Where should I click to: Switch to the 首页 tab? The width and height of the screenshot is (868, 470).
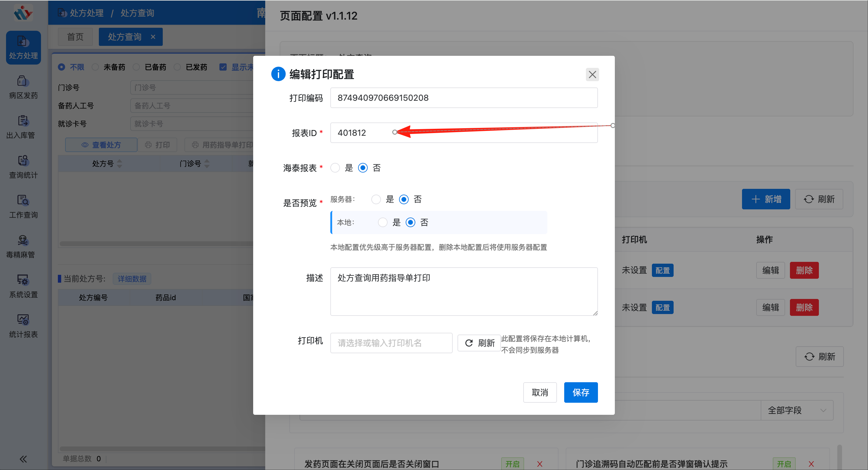click(x=75, y=37)
